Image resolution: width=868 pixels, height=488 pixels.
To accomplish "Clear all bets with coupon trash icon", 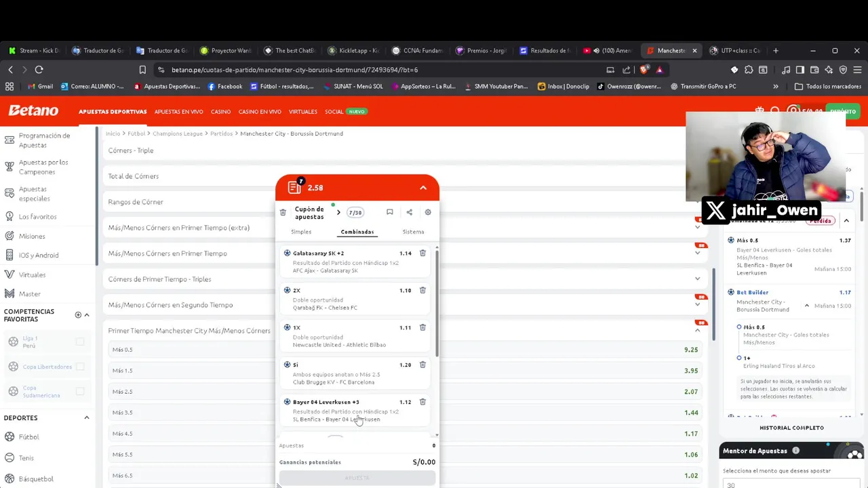I will click(x=283, y=212).
